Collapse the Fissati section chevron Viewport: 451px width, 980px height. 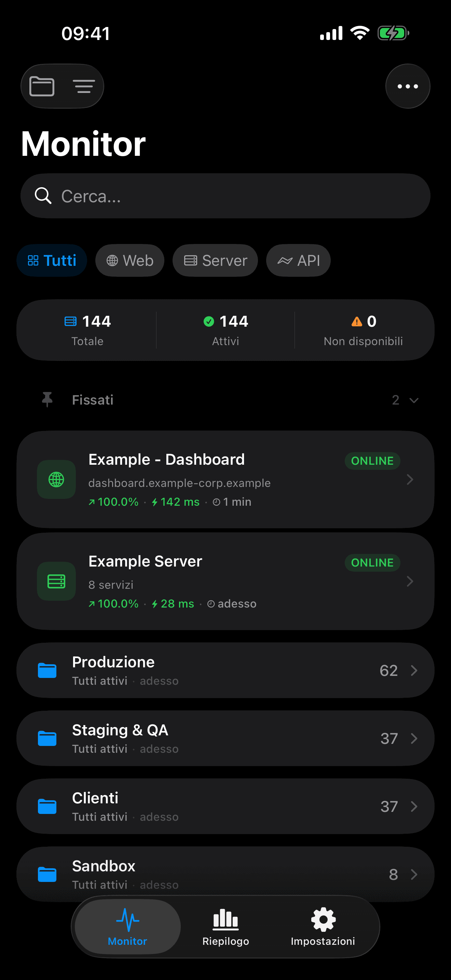pyautogui.click(x=414, y=400)
